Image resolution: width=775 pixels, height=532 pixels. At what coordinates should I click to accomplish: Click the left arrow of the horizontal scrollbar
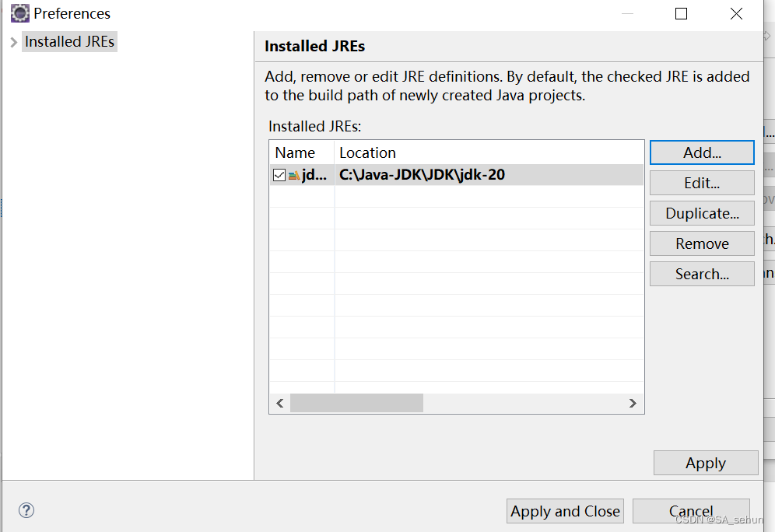tap(280, 403)
